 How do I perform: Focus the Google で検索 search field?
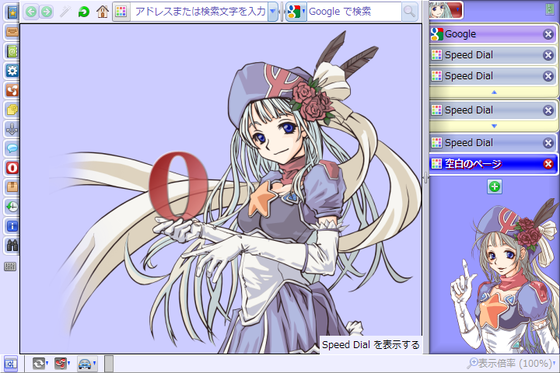point(354,12)
